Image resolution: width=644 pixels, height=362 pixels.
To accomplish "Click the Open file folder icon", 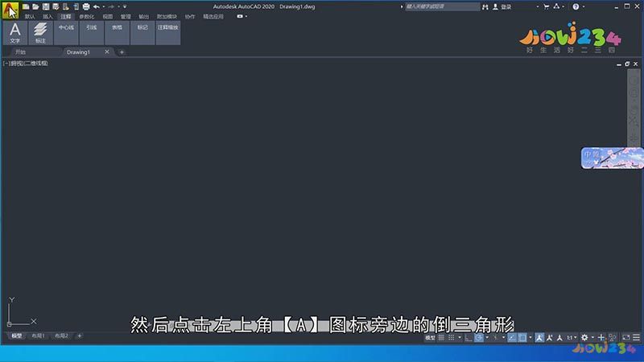I will (35, 6).
